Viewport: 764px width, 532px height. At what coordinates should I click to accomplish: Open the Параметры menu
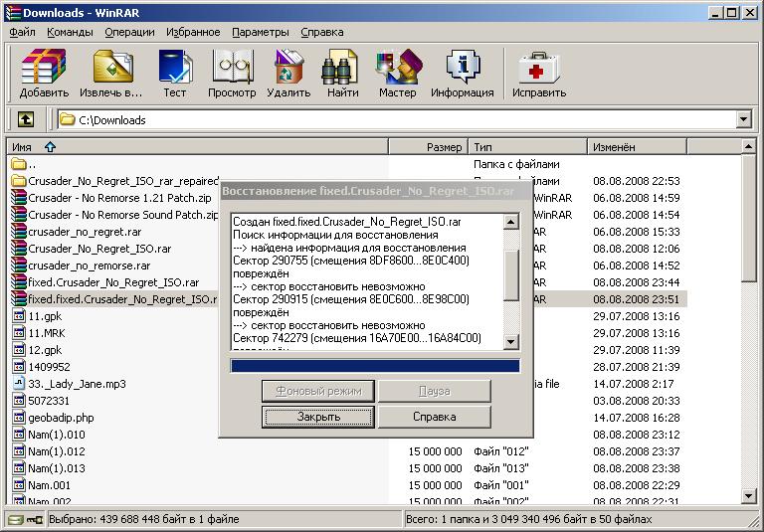tap(260, 32)
